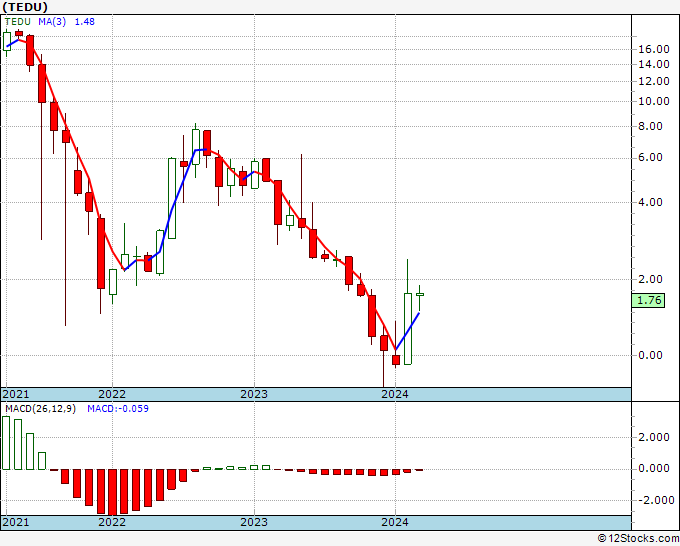This screenshot has width=680, height=546.
Task: Click 2022 on the price chart timeline
Action: coord(112,394)
